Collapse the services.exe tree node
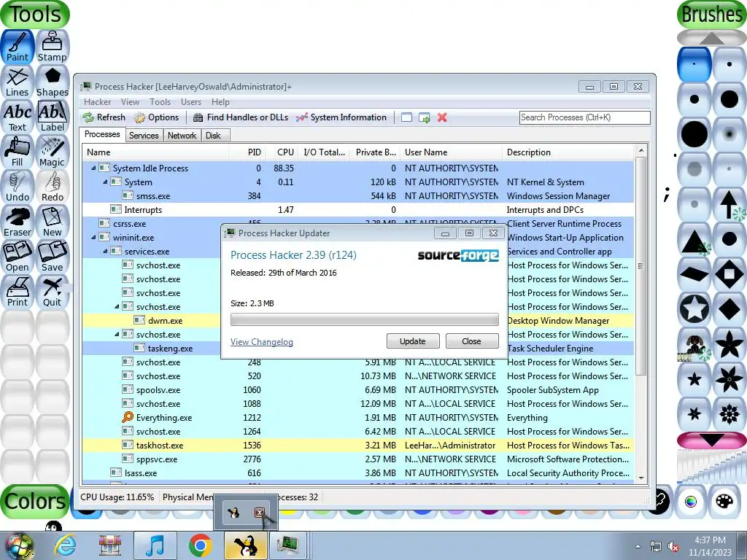Image resolution: width=747 pixels, height=560 pixels. (105, 251)
